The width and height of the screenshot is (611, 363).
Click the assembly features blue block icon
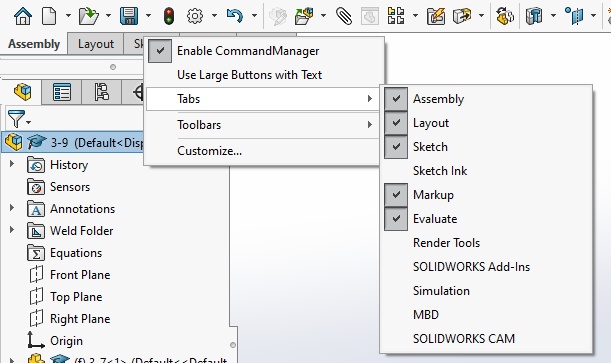(x=534, y=16)
